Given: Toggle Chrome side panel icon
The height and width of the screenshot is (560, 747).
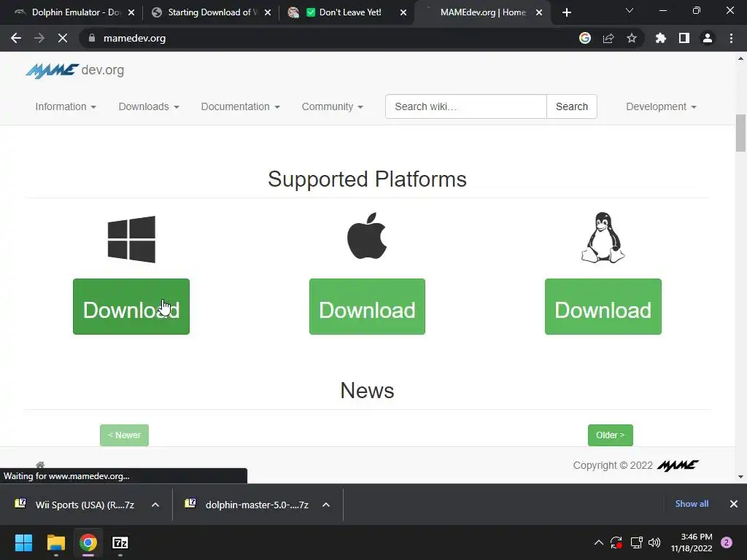Looking at the screenshot, I should (684, 38).
